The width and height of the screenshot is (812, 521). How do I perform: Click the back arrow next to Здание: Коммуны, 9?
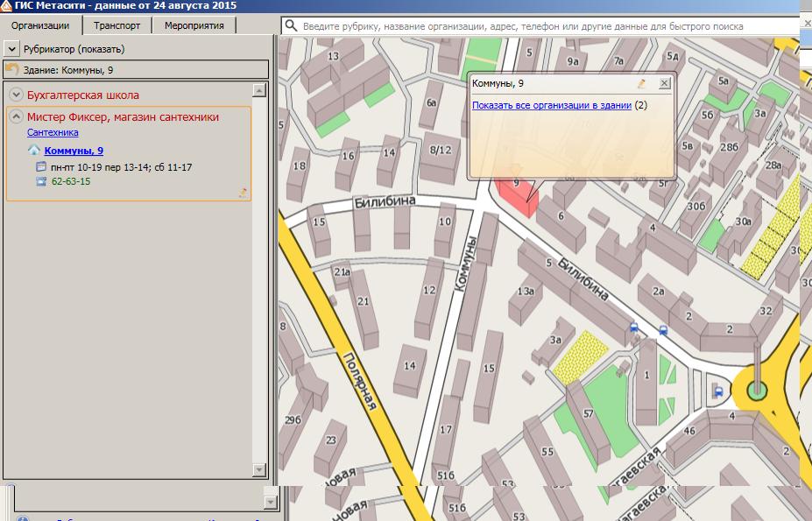pos(11,69)
